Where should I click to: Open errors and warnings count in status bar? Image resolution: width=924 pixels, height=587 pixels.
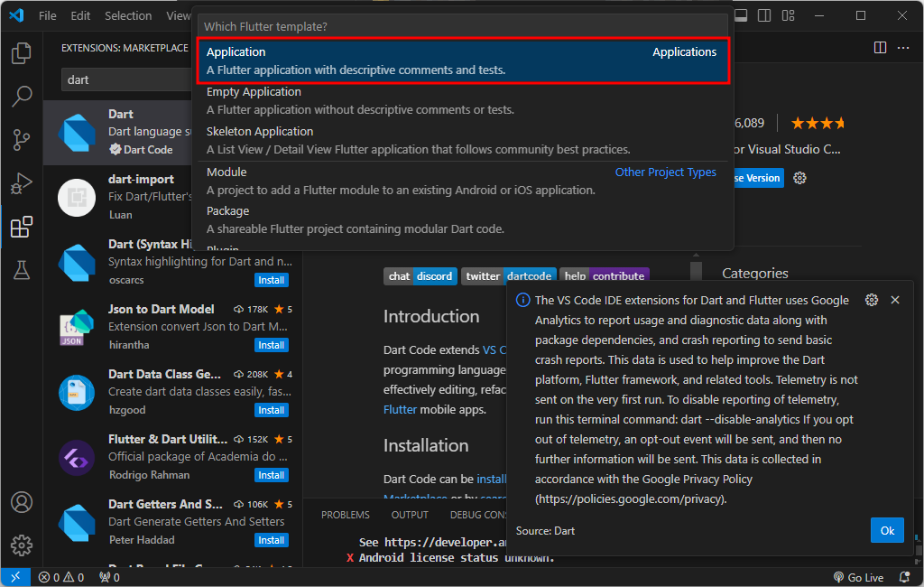pos(61,577)
